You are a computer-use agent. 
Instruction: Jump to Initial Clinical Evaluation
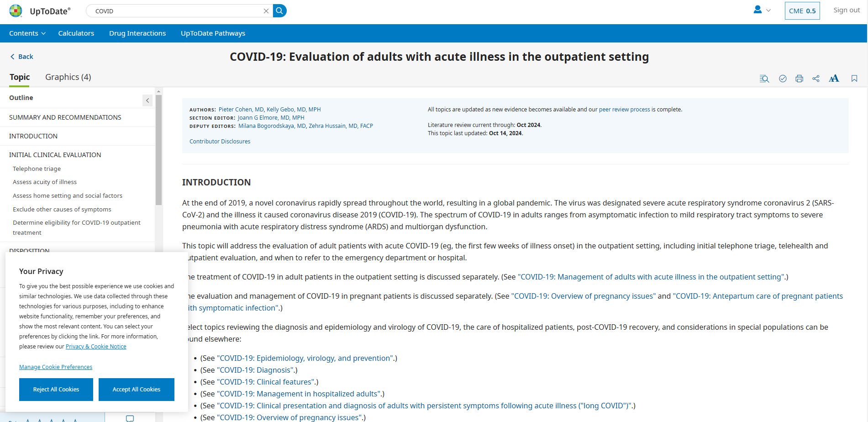[55, 155]
